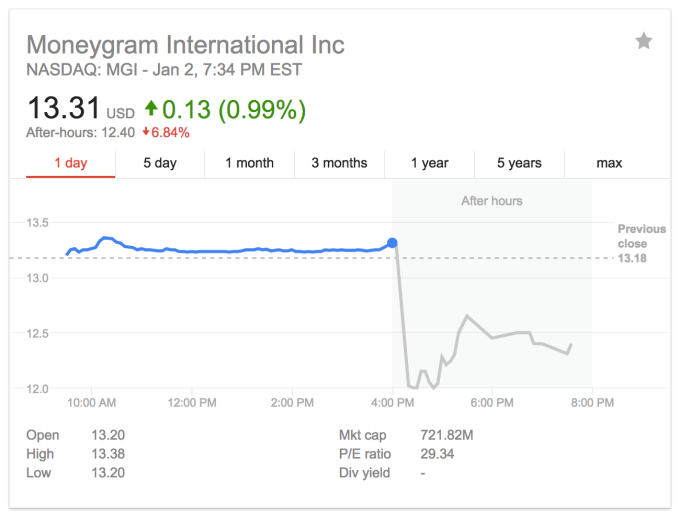Screen dimensions: 680x513
Task: Open the 1 month chart range
Action: pyautogui.click(x=249, y=163)
